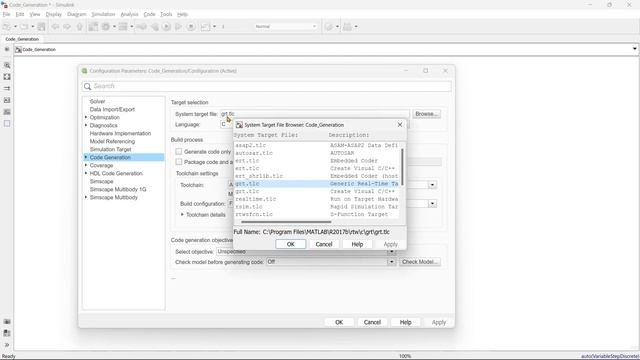The height and width of the screenshot is (360, 640).
Task: Open the Select objective dropdown
Action: coord(391,251)
